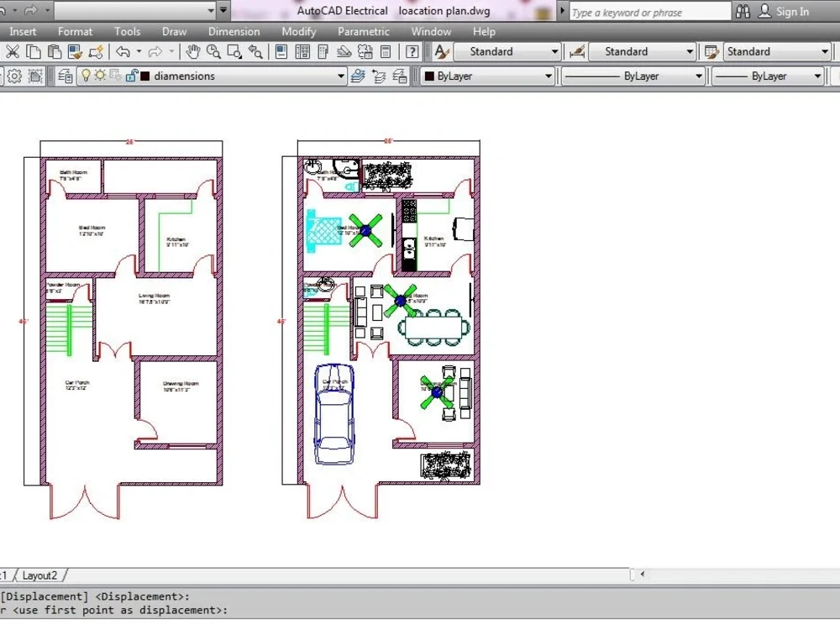Click the Sign In link
This screenshot has width=840, height=630.
(x=792, y=11)
